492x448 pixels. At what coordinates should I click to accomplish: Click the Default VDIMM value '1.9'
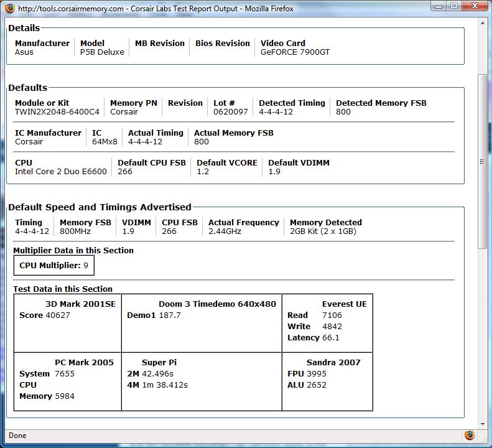pos(274,171)
